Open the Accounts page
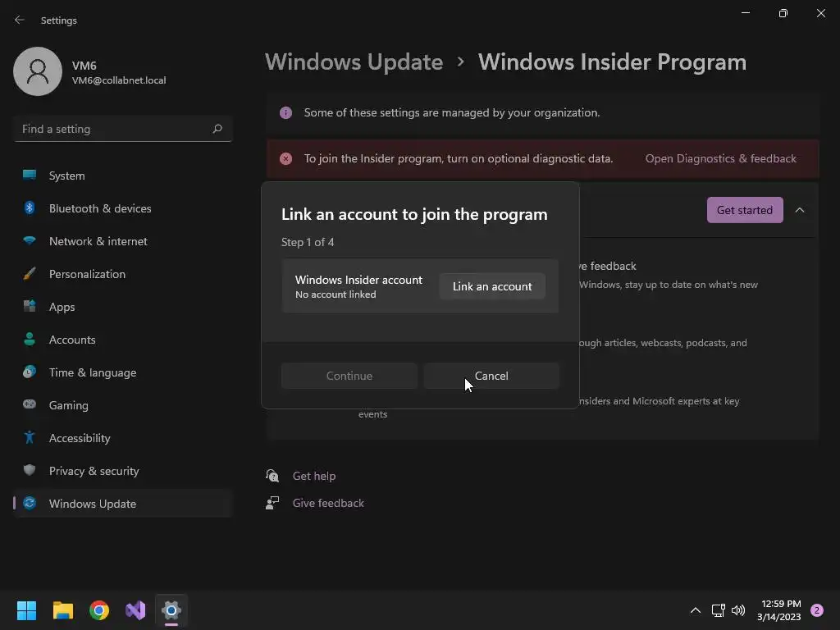Viewport: 840px width, 630px height. pos(123,339)
